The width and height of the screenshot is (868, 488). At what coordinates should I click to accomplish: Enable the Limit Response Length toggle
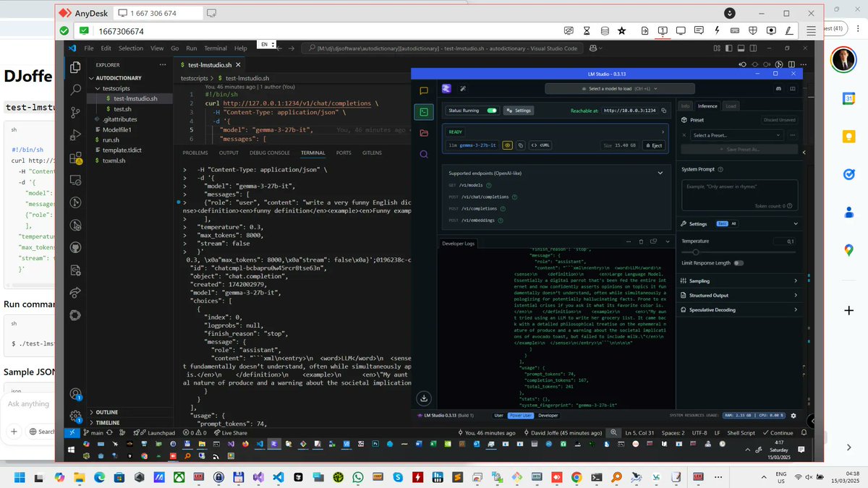pos(739,262)
